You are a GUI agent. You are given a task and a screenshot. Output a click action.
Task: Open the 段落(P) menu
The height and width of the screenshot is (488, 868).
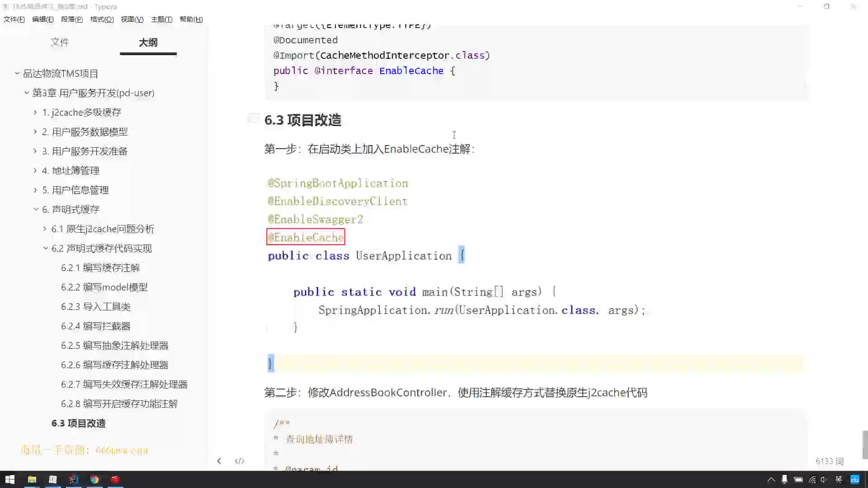coord(72,19)
